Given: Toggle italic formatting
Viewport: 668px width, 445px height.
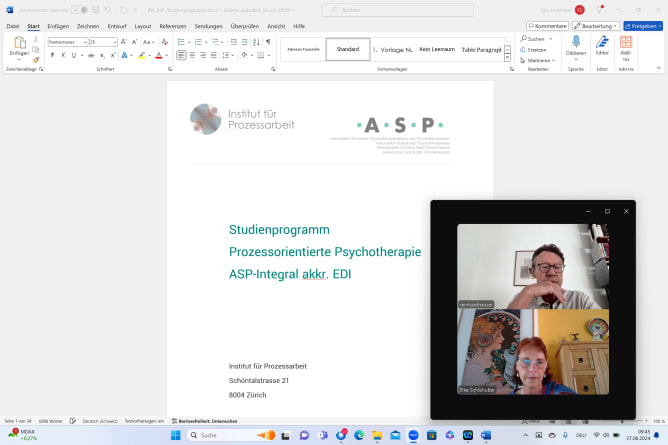Looking at the screenshot, I should tap(63, 55).
